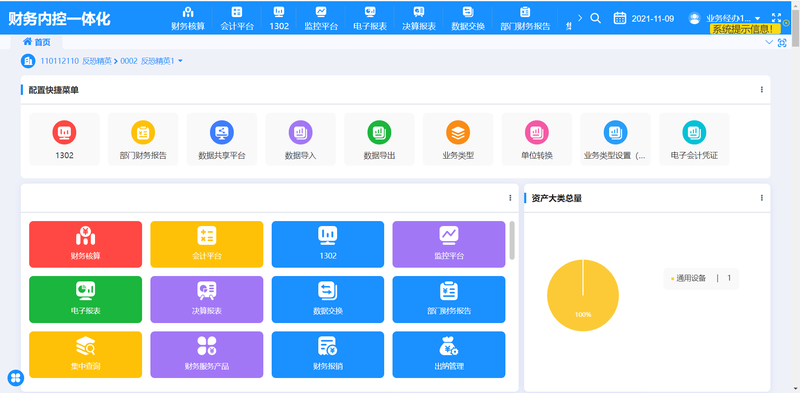Open 部门财务报告 in the top navigation bar
This screenshot has width=800, height=393.
pos(525,18)
